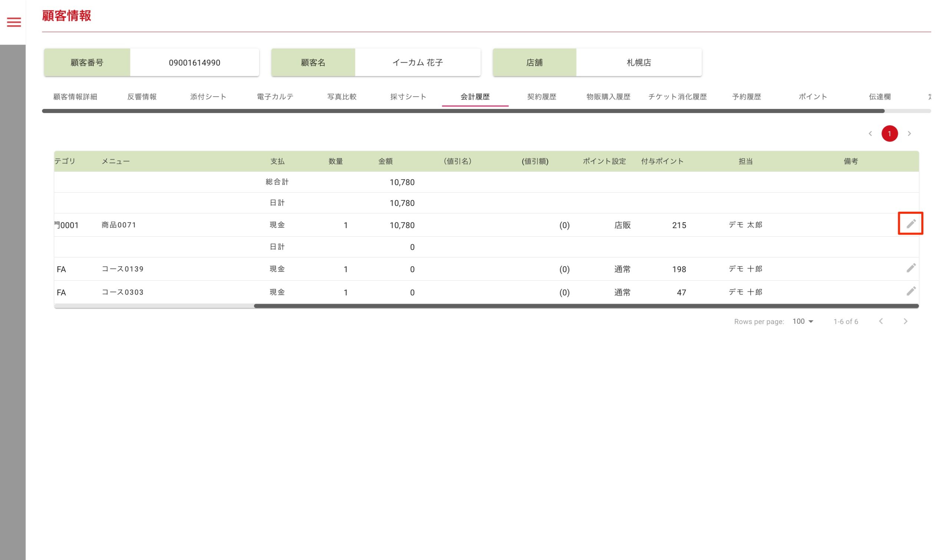Viewport: 949px width, 560px height.
Task: Open the 予約履歴 tab
Action: (746, 97)
